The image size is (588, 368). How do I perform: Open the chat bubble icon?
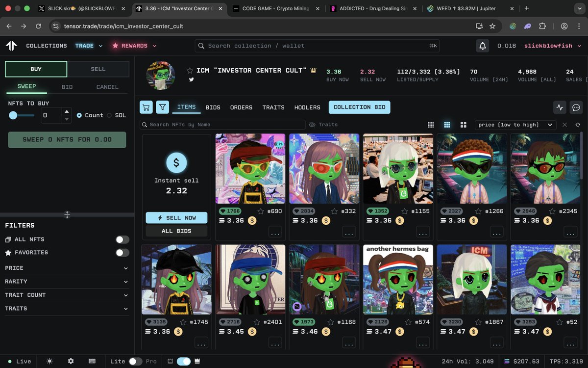(x=576, y=107)
